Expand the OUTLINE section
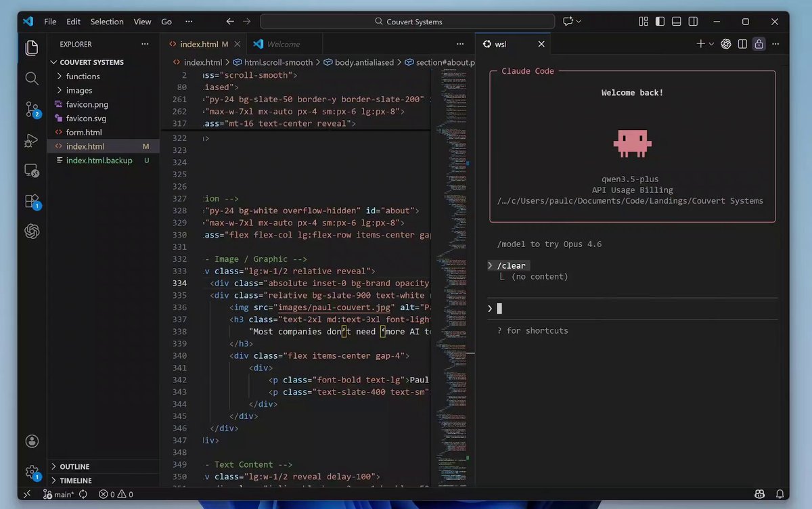812x509 pixels. (x=74, y=466)
